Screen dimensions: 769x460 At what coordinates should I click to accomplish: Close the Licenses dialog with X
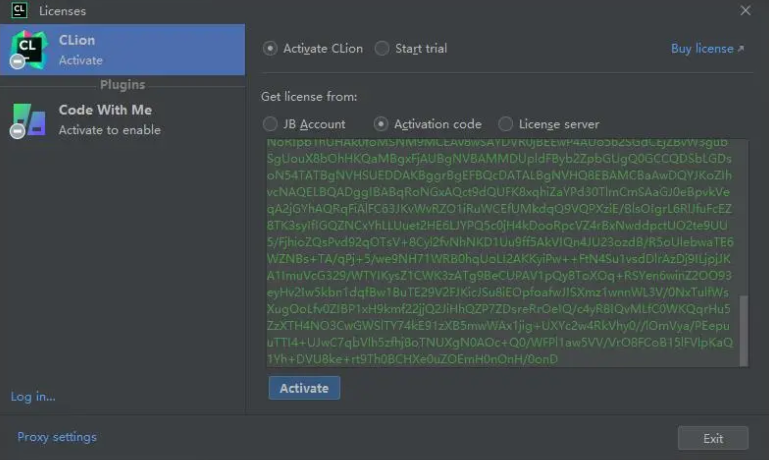tap(745, 10)
